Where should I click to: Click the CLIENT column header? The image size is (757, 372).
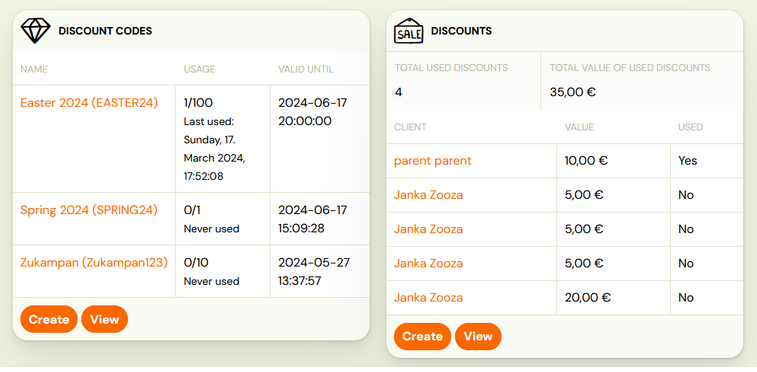(410, 127)
